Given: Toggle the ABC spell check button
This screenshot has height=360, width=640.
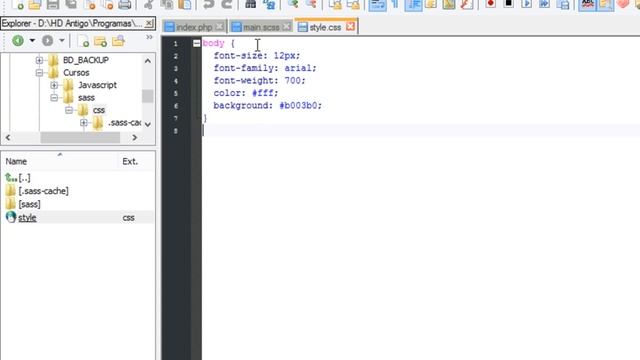Looking at the screenshot, I should click(x=587, y=5).
